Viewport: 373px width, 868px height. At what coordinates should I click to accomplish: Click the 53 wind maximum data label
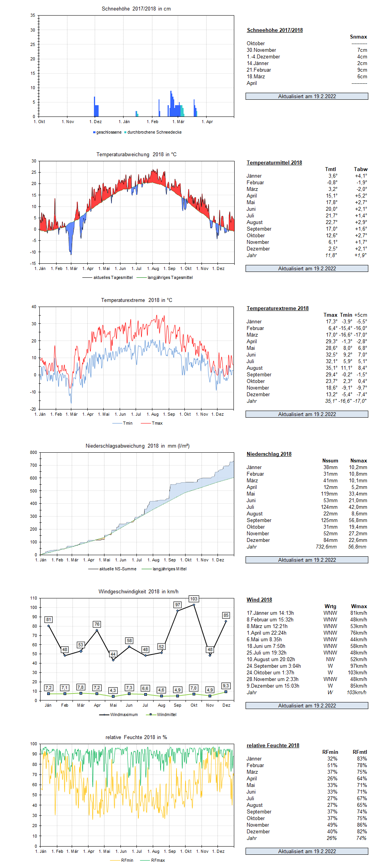click(81, 645)
